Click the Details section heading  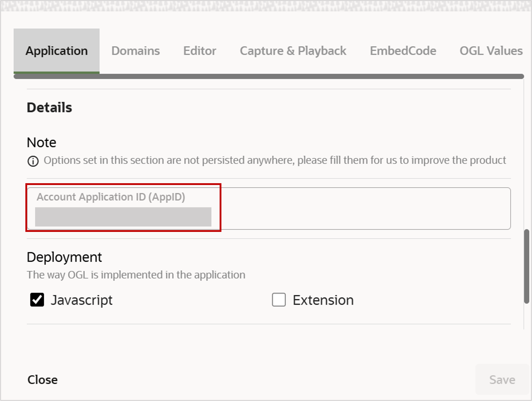point(49,107)
